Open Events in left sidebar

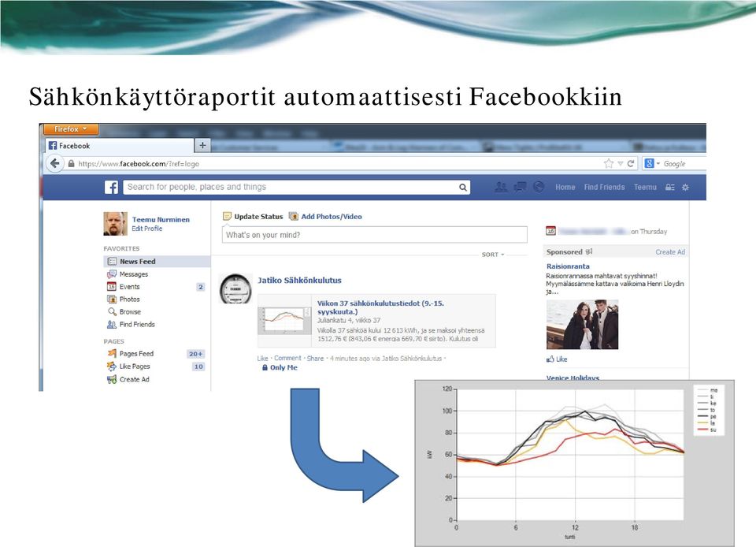pos(129,287)
